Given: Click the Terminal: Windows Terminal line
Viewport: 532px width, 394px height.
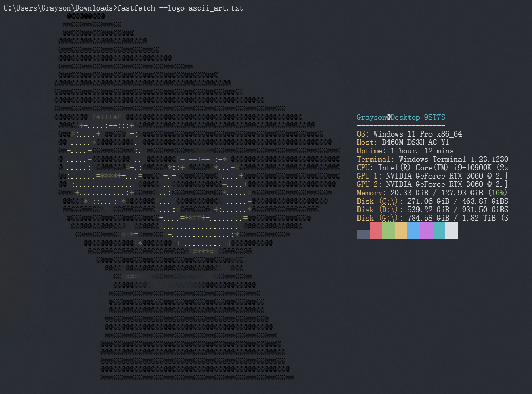Looking at the screenshot, I should tap(432, 159).
